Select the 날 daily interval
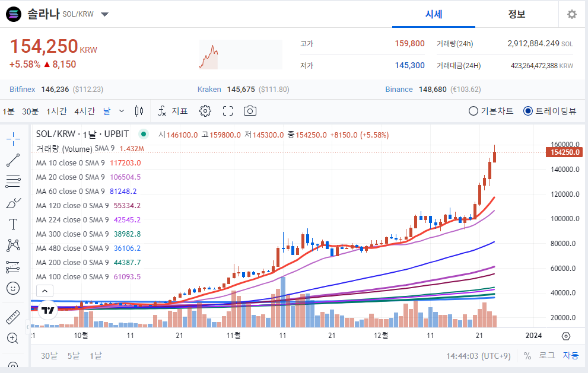 click(107, 111)
